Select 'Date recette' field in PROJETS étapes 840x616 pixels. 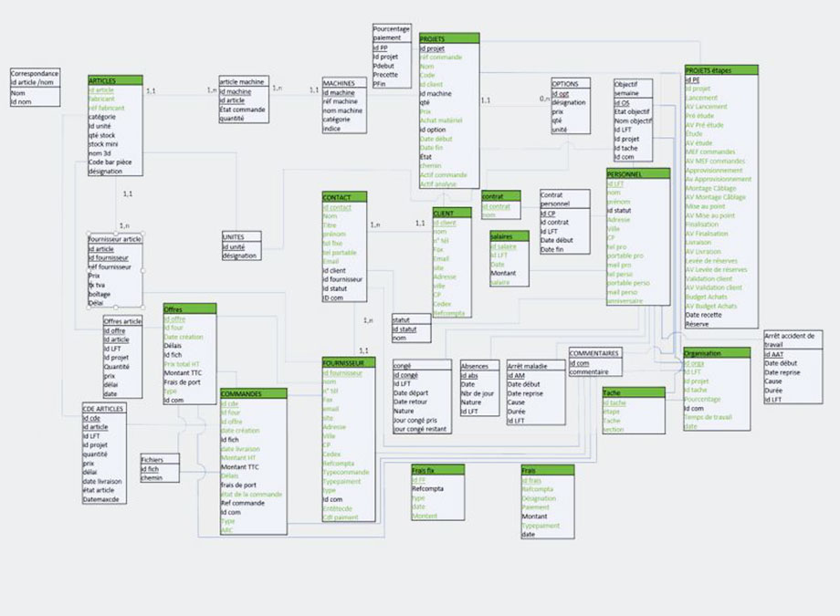pos(704,315)
